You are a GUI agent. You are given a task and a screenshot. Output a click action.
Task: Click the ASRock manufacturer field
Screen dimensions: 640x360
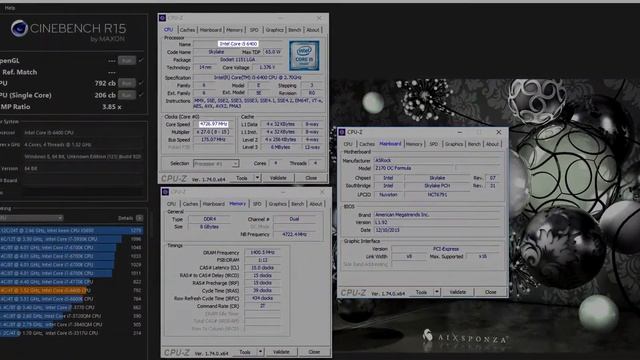tap(438, 160)
